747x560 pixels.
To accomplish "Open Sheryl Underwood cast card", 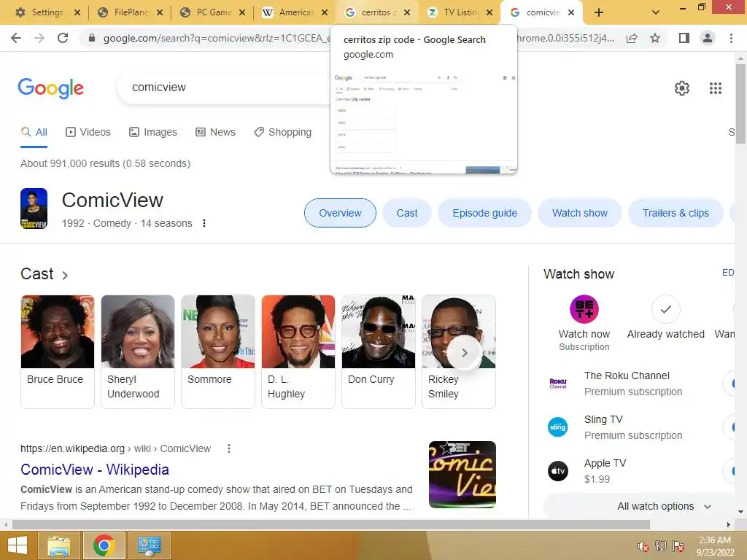I will click(x=138, y=351).
